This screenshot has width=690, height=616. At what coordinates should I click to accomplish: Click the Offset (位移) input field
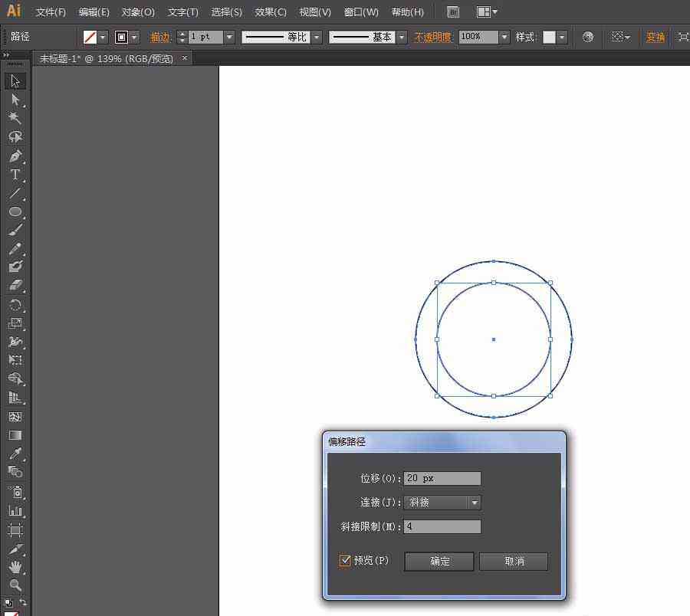pyautogui.click(x=442, y=478)
